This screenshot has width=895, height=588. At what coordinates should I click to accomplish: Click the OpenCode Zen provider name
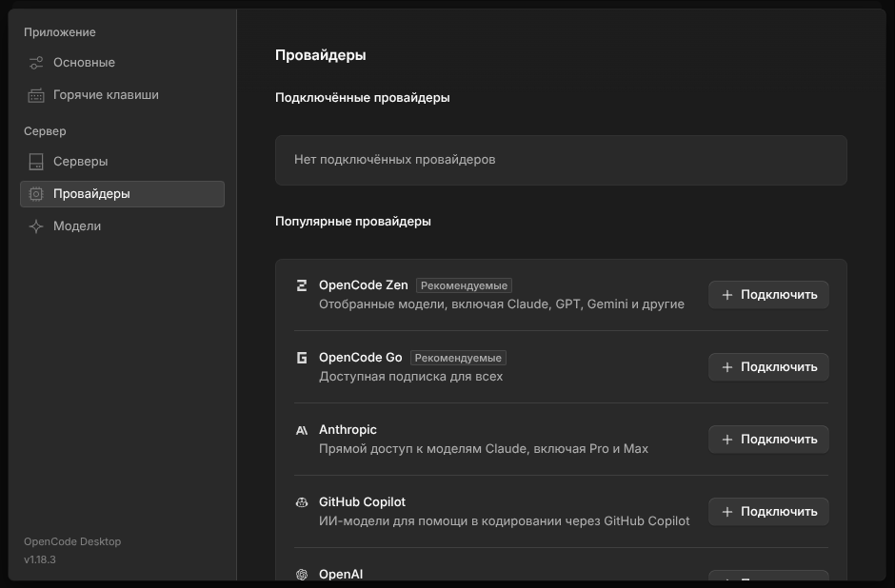click(363, 285)
